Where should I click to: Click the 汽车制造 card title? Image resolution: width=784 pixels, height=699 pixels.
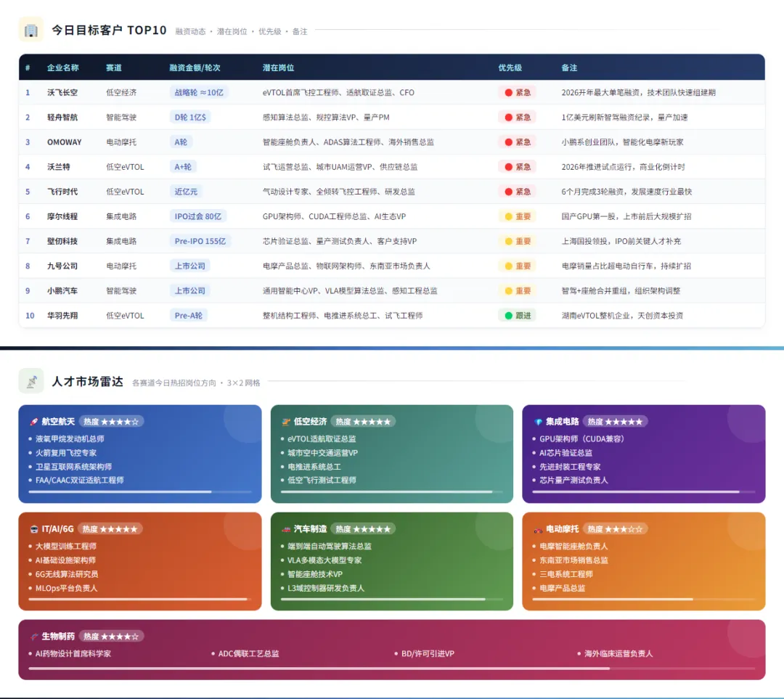coord(310,529)
